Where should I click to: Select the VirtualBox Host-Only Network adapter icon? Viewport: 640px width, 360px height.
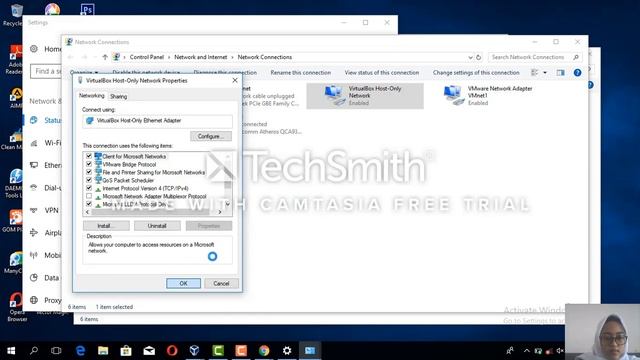point(334,96)
